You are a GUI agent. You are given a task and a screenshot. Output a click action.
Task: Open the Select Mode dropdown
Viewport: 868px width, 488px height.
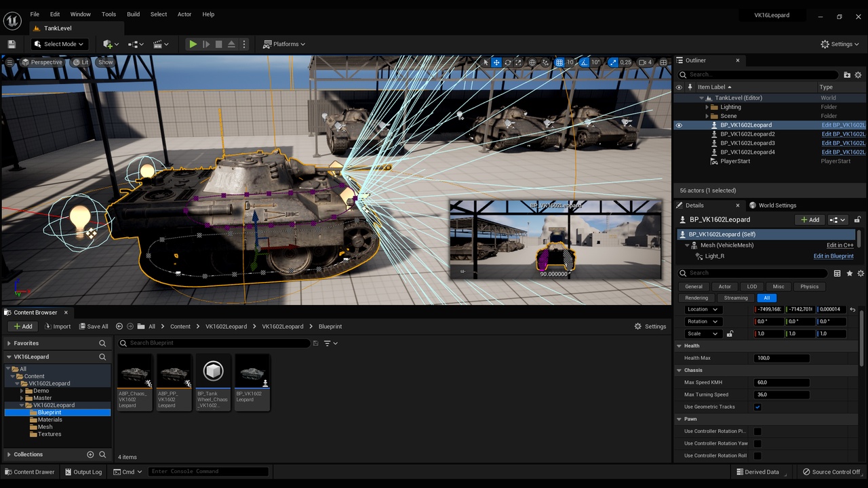(x=59, y=44)
